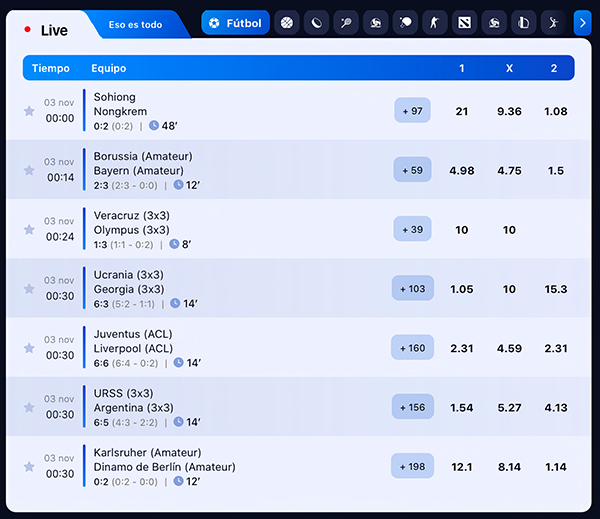The width and height of the screenshot is (600, 519).
Task: Toggle favorite star for Juventus vs Liverpool
Action: [29, 348]
